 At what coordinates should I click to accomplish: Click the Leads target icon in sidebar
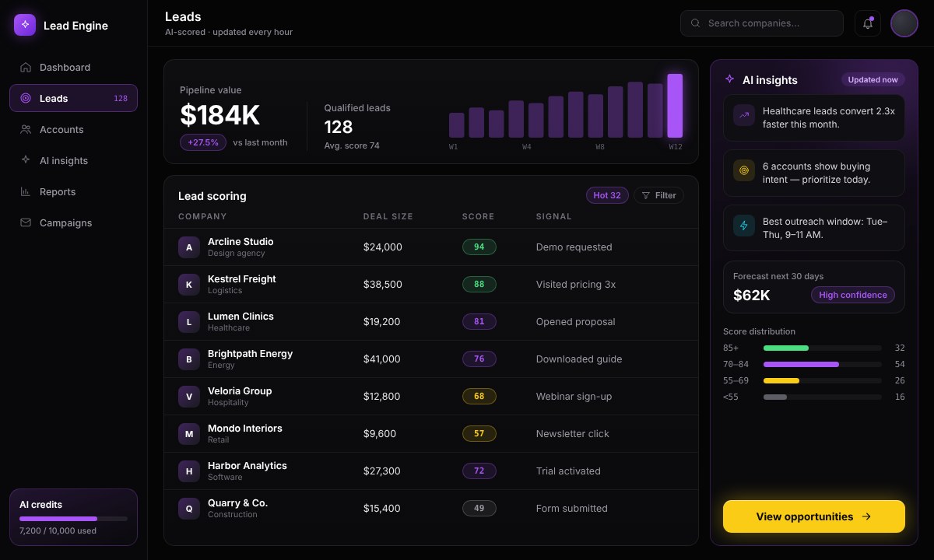pyautogui.click(x=26, y=99)
